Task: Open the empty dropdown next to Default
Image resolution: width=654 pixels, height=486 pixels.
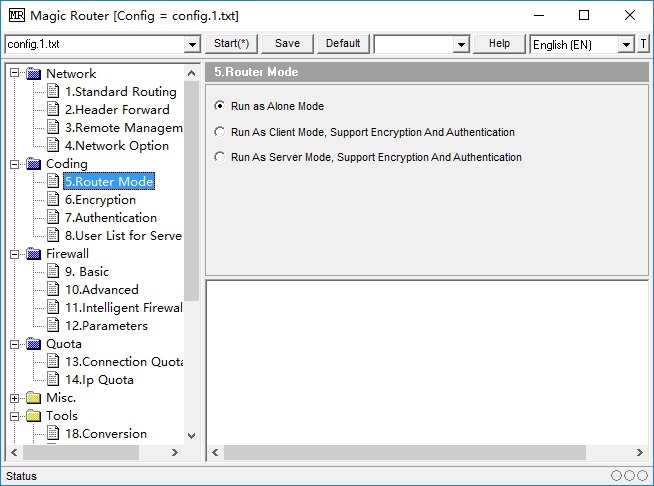Action: [461, 44]
